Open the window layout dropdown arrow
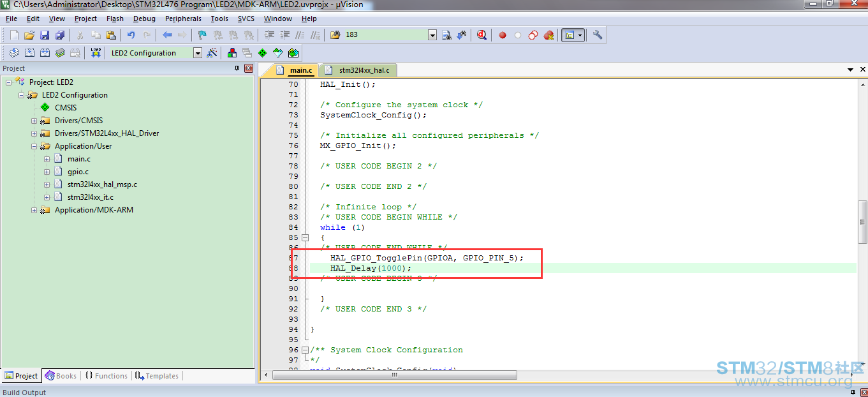The width and height of the screenshot is (868, 397). click(x=580, y=35)
